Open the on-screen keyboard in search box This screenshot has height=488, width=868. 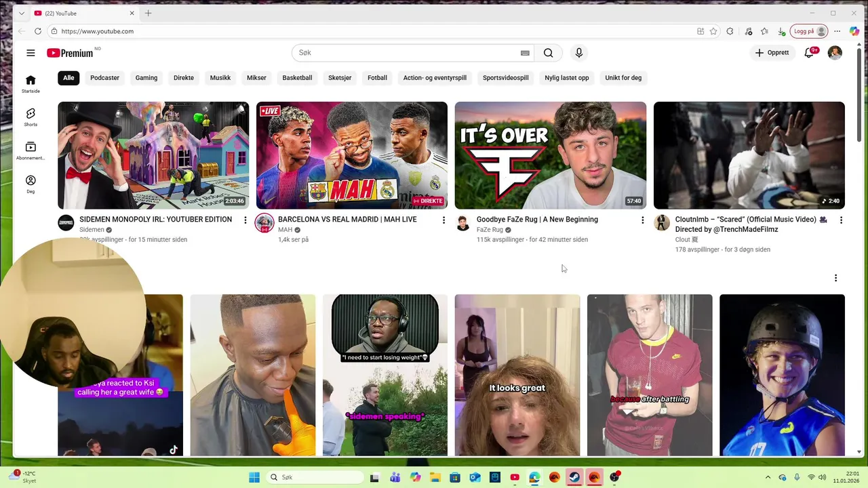525,53
